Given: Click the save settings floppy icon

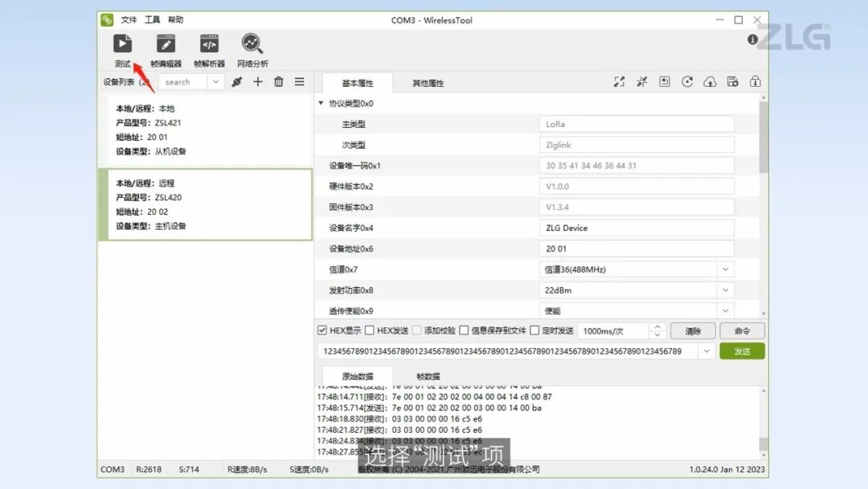Looking at the screenshot, I should 733,82.
